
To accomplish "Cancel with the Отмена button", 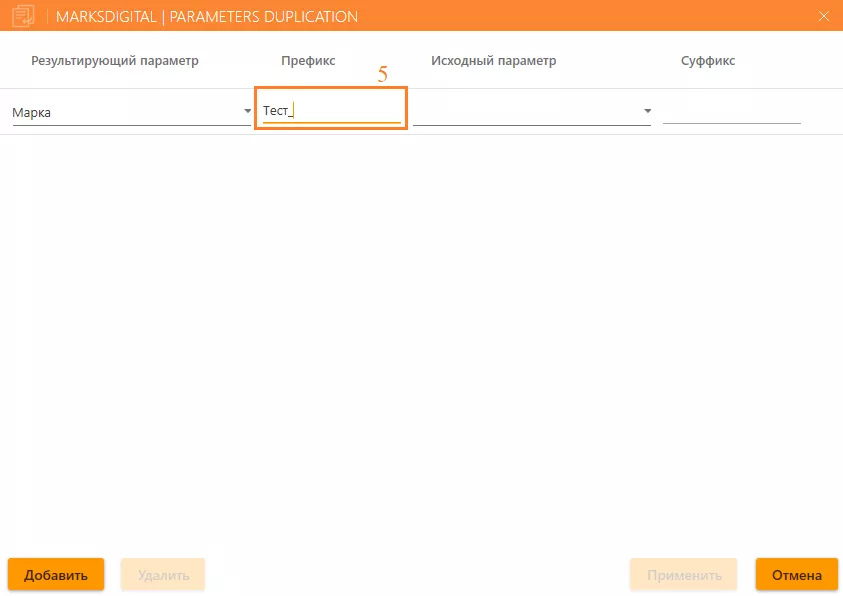I will (796, 575).
